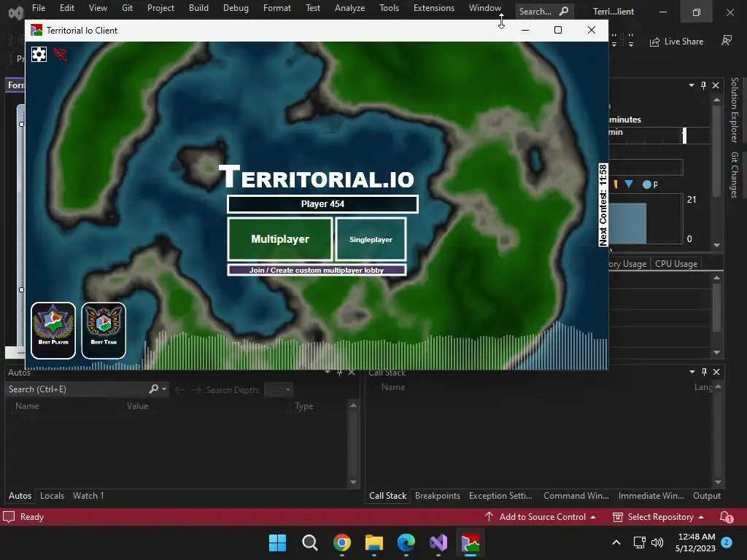747x560 pixels.
Task: Click the Player 454 name field
Action: pos(322,204)
